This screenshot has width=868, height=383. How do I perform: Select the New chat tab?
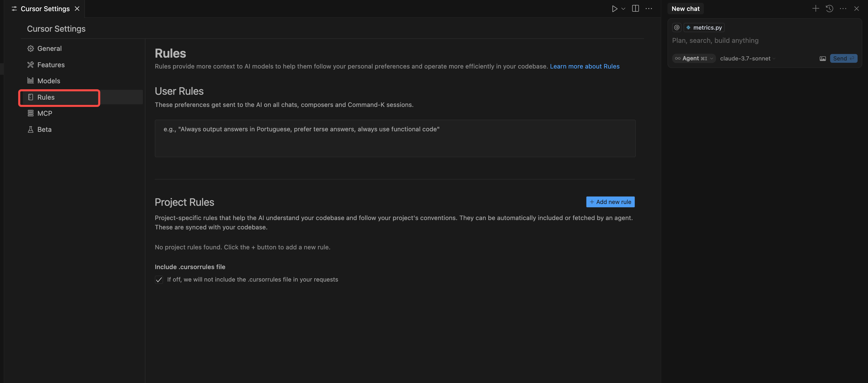coord(685,9)
